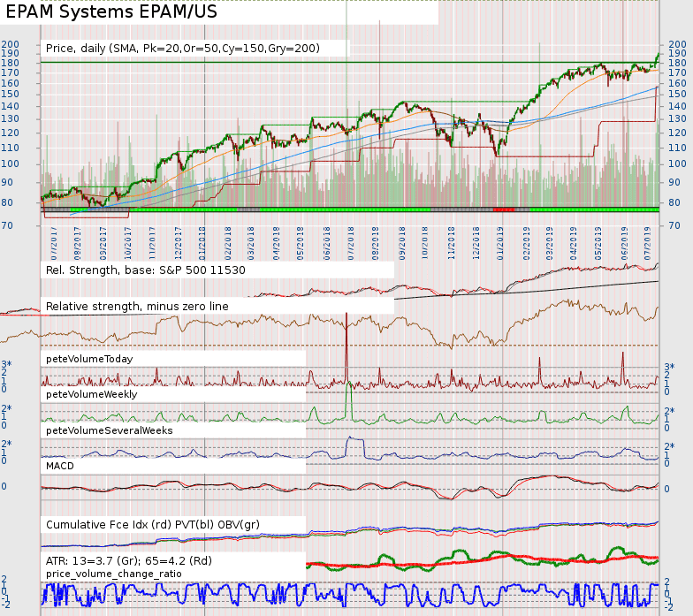The image size is (693, 616).
Task: Click the 04/2019 date label
Action: [x=573, y=244]
